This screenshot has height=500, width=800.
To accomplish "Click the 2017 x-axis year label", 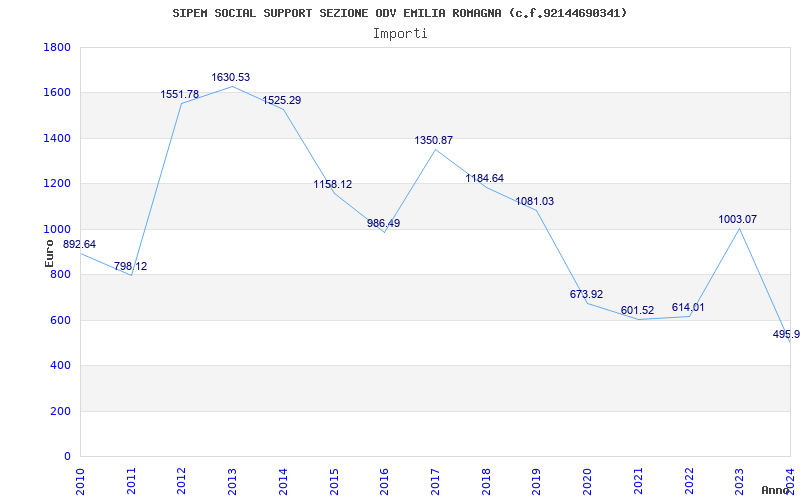I will (435, 482).
